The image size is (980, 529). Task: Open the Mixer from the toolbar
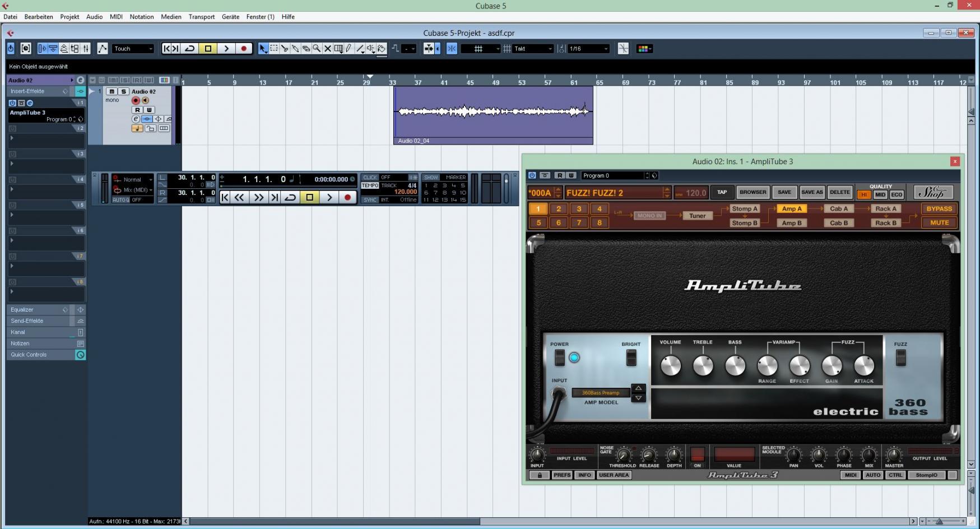(x=86, y=49)
